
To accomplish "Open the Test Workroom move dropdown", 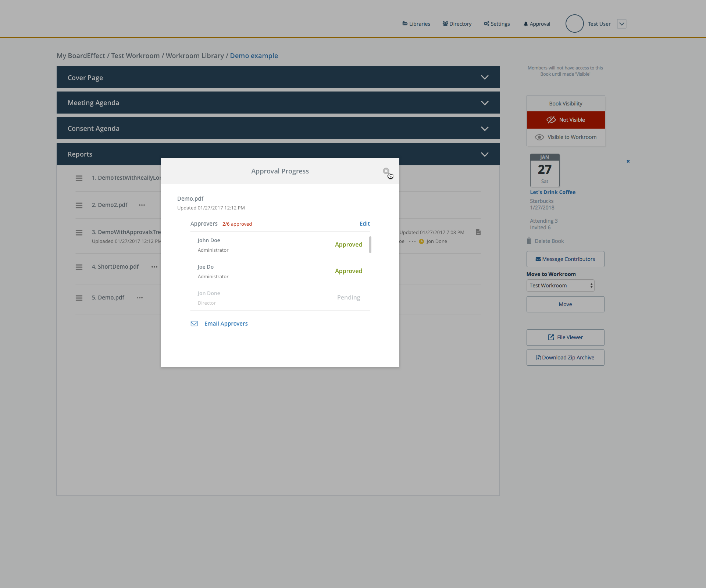I will click(560, 286).
